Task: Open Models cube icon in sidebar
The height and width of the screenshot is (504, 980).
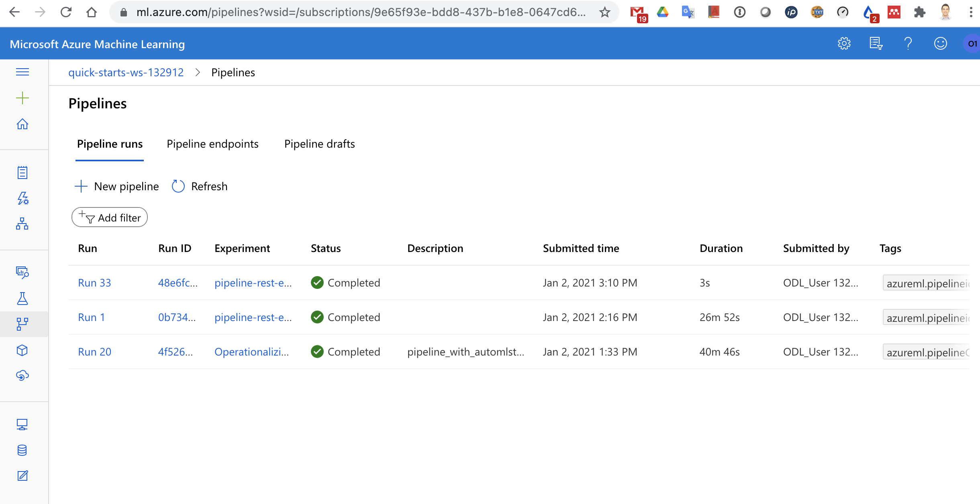Action: pos(22,350)
